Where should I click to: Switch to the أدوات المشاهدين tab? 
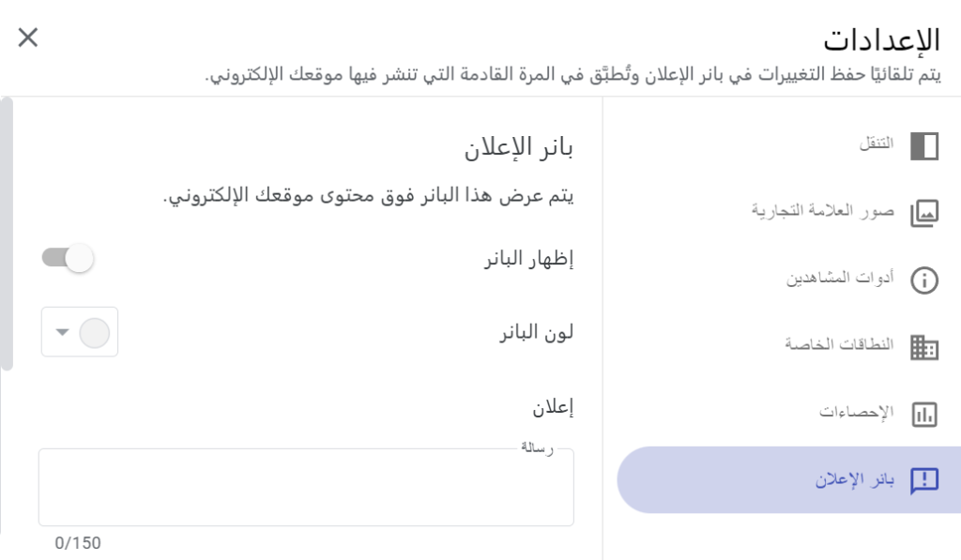tap(840, 278)
